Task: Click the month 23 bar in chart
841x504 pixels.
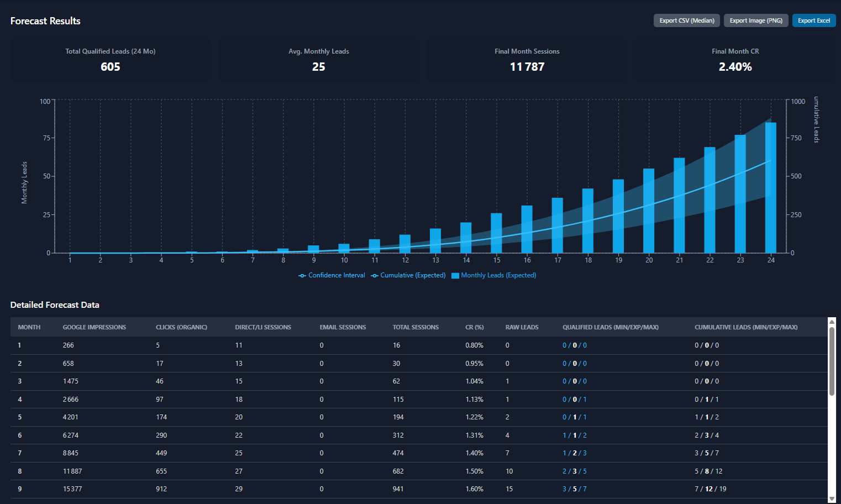Action: (x=740, y=194)
